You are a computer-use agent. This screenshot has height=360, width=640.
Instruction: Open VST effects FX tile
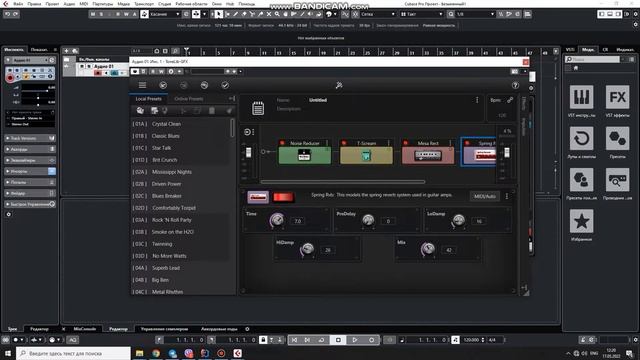[x=618, y=97]
